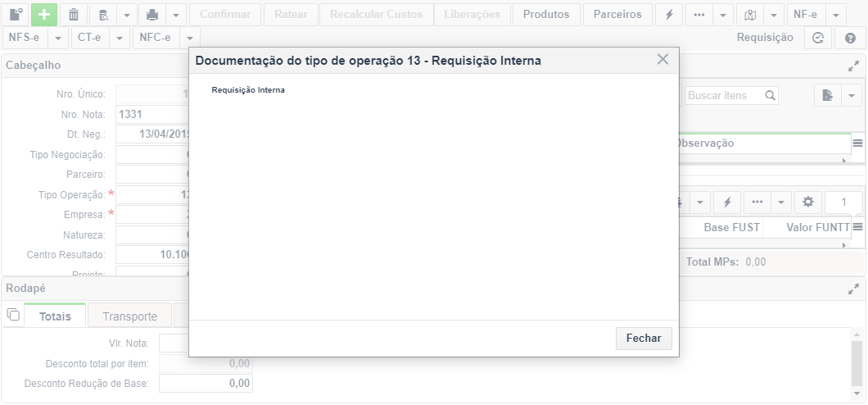Expand the Cabeçalho panel with arrows icon
Screen dimensions: 868x405
(853, 66)
